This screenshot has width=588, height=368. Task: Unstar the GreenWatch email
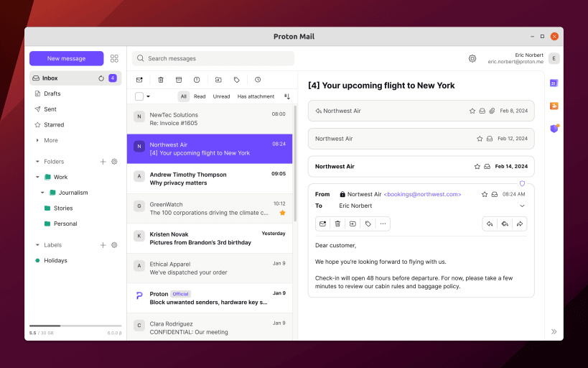tap(282, 213)
